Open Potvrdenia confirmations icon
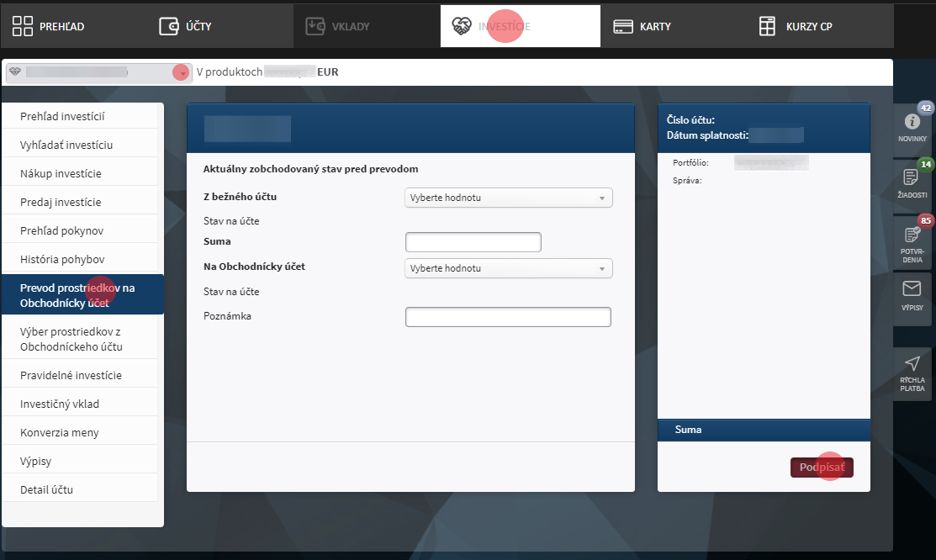 point(912,235)
